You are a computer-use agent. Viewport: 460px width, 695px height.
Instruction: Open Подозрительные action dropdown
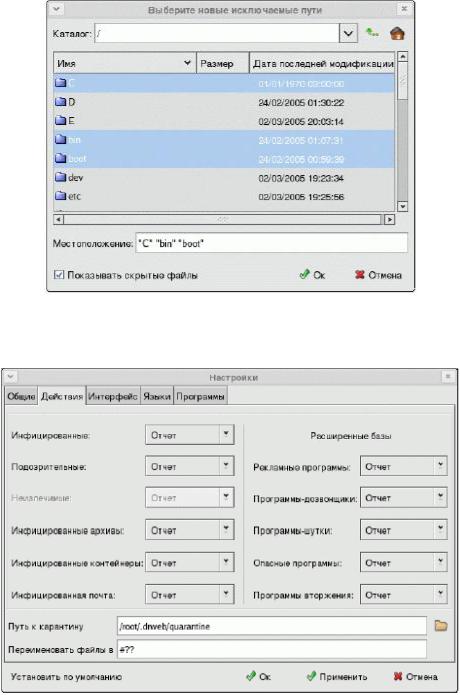226,466
